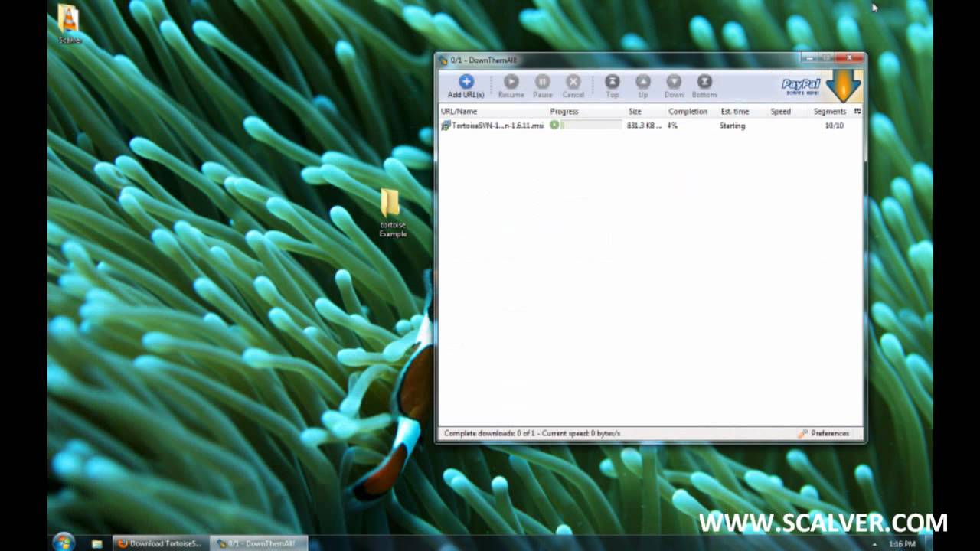The width and height of the screenshot is (980, 551).
Task: Select the VLC desktop shortcut icon
Action: [x=70, y=24]
